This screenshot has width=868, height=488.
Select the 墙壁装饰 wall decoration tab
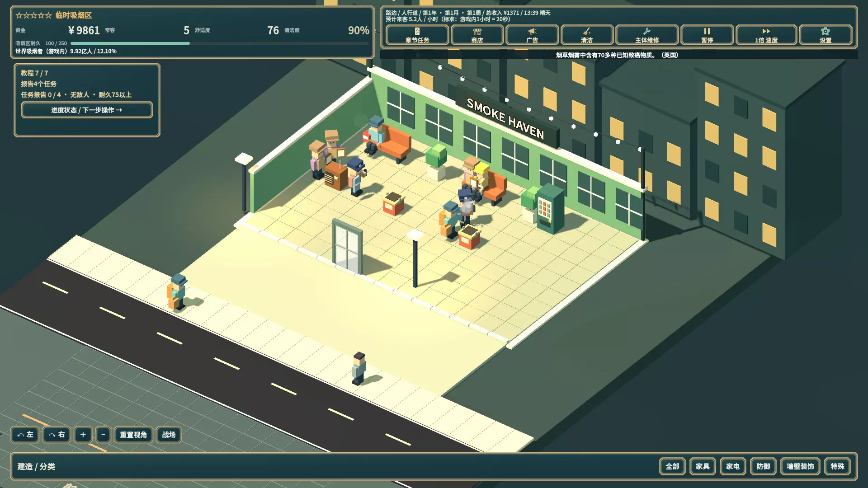pyautogui.click(x=800, y=466)
